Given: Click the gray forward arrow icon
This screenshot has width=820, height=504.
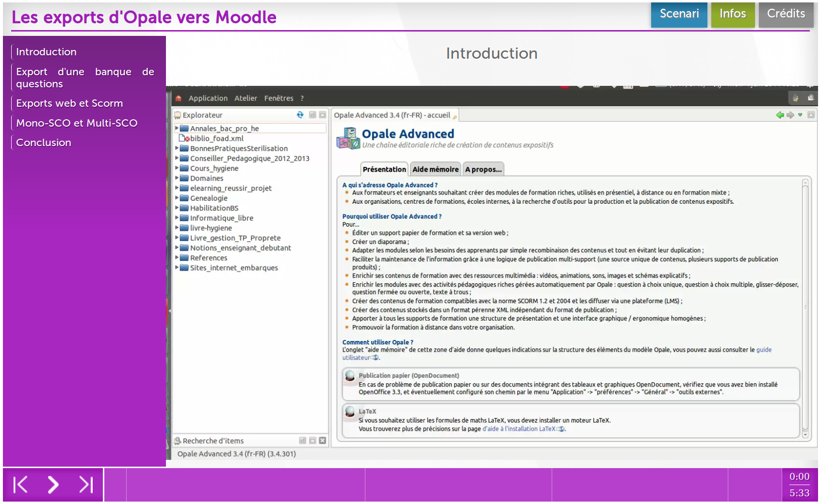Looking at the screenshot, I should [790, 115].
